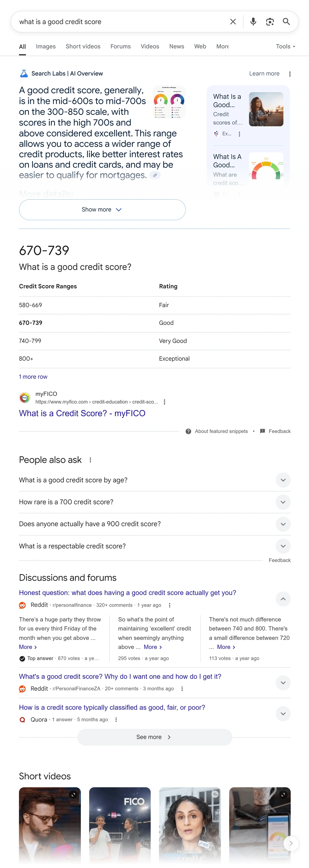This screenshot has height=868, width=309.
Task: Expand 'How rare is a 700' question
Action: [x=283, y=502]
